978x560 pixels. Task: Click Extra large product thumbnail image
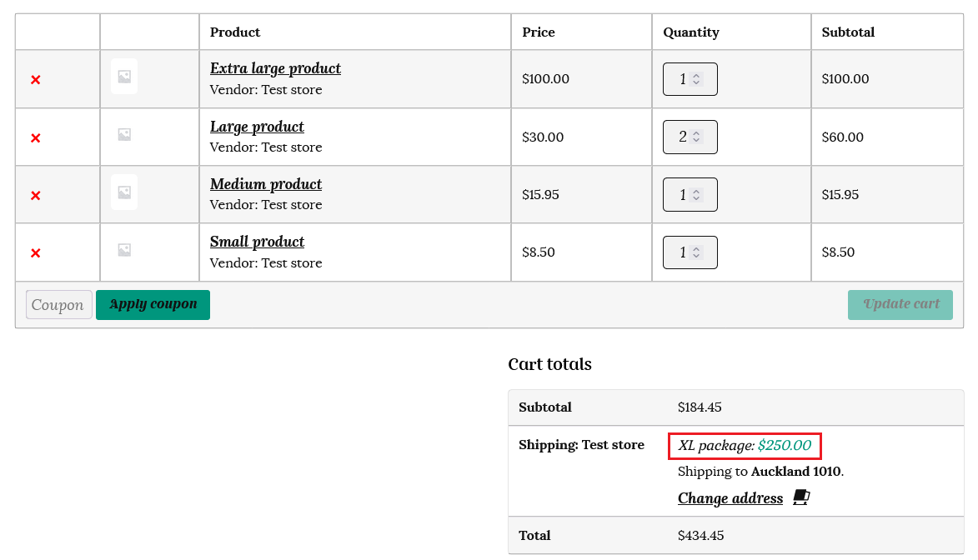[124, 77]
